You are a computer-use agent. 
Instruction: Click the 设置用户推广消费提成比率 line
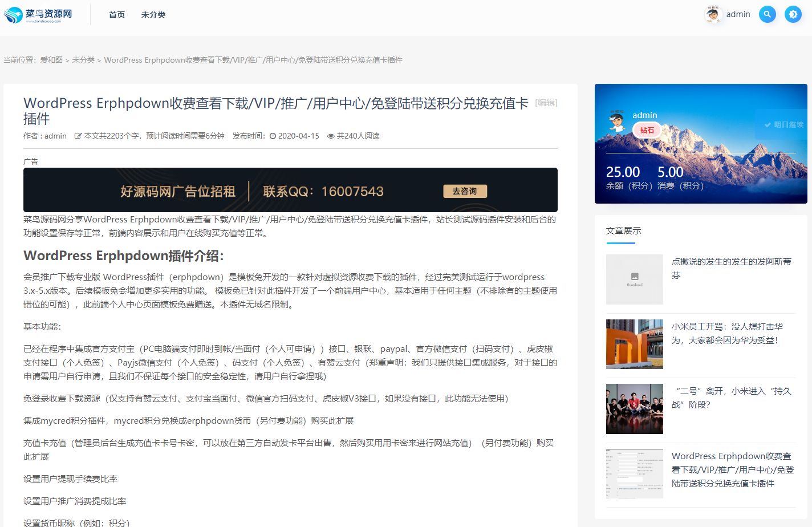pos(75,501)
